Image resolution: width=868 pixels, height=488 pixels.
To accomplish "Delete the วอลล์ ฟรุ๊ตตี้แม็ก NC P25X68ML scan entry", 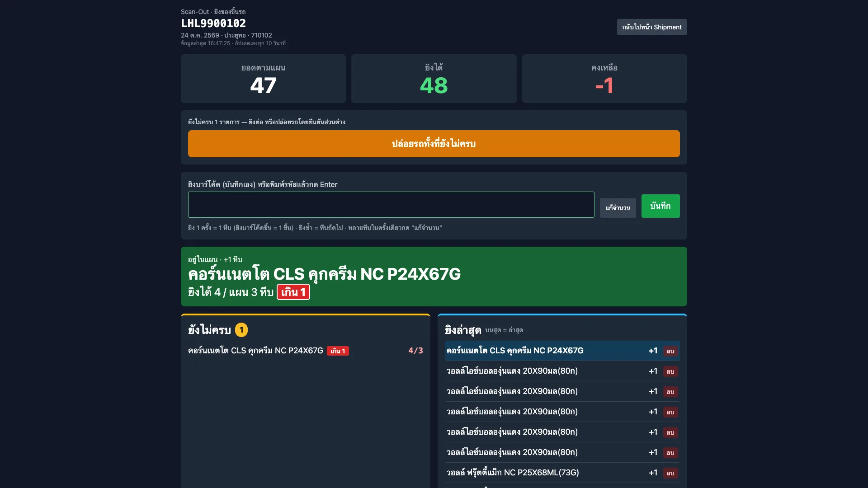I will (670, 473).
